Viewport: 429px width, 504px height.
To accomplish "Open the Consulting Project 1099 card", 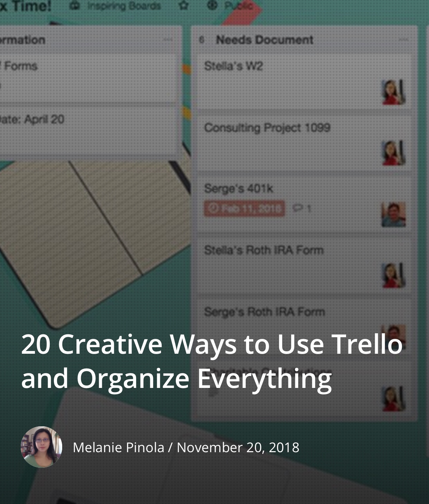I will pyautogui.click(x=304, y=143).
